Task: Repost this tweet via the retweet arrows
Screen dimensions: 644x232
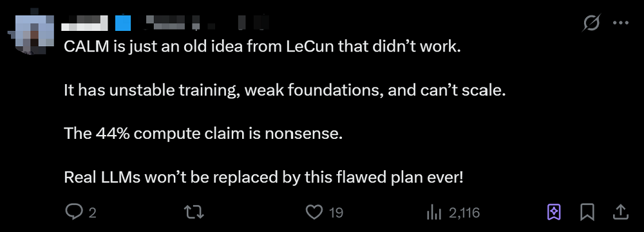Action: [193, 212]
